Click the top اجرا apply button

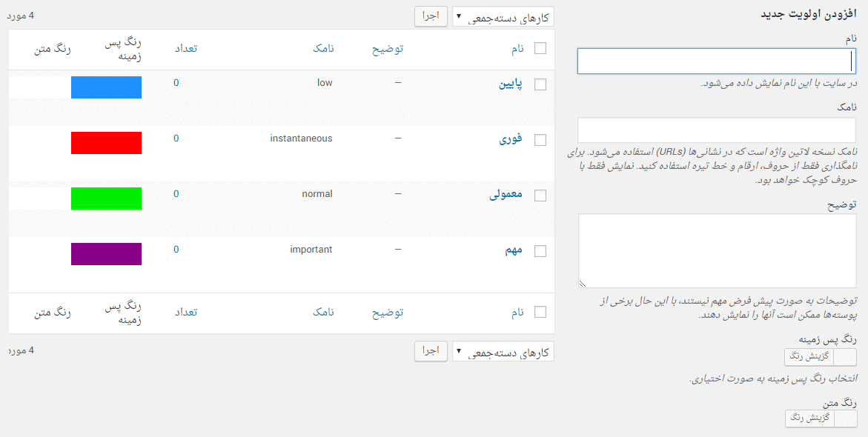[431, 16]
